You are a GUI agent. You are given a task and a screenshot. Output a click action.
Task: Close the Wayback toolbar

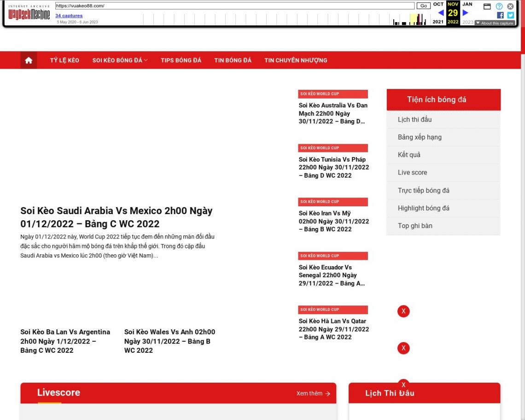click(510, 6)
